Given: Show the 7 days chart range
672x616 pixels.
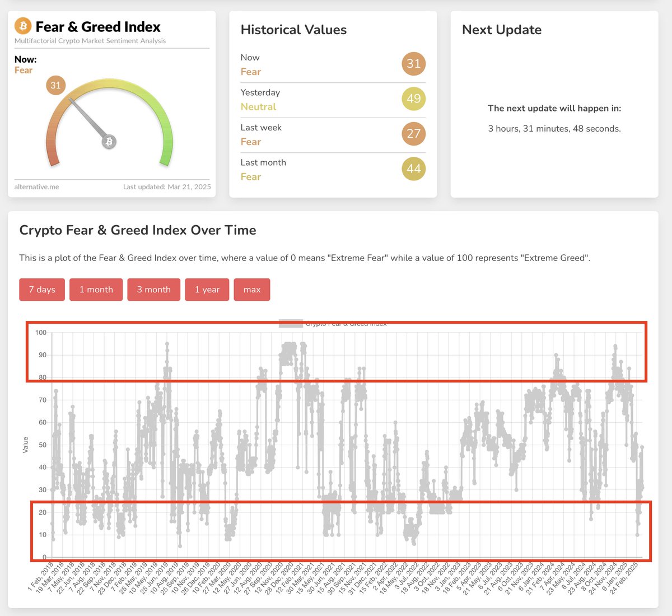Looking at the screenshot, I should (42, 290).
